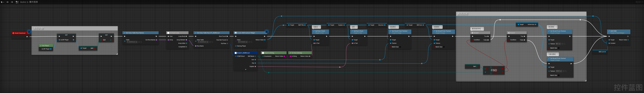This screenshot has height=93, width=644.
Task: Click browse magnifier beside Data Table dropdown
Action: (213, 42)
